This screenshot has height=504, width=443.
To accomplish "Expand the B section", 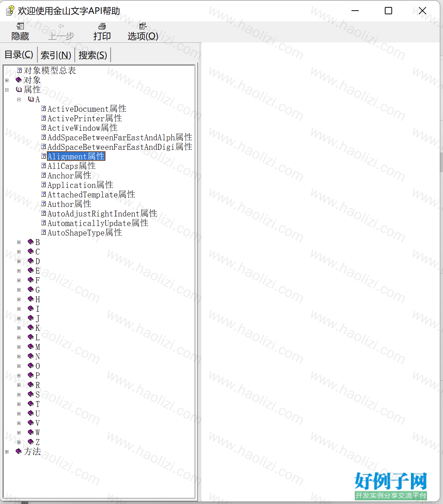I will 19,242.
